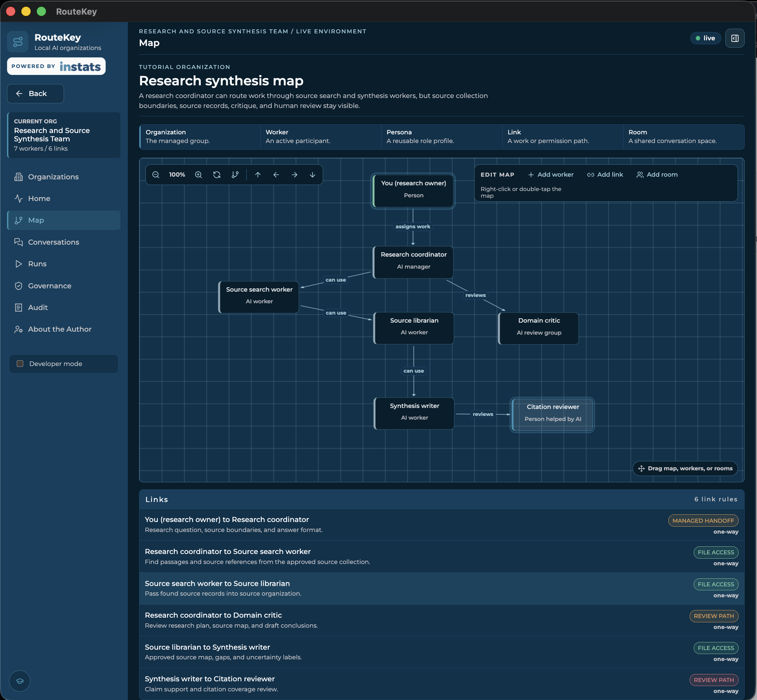Open the Synthesis writer to Citation reviewer link
Image resolution: width=757 pixels, height=700 pixels.
(442, 684)
